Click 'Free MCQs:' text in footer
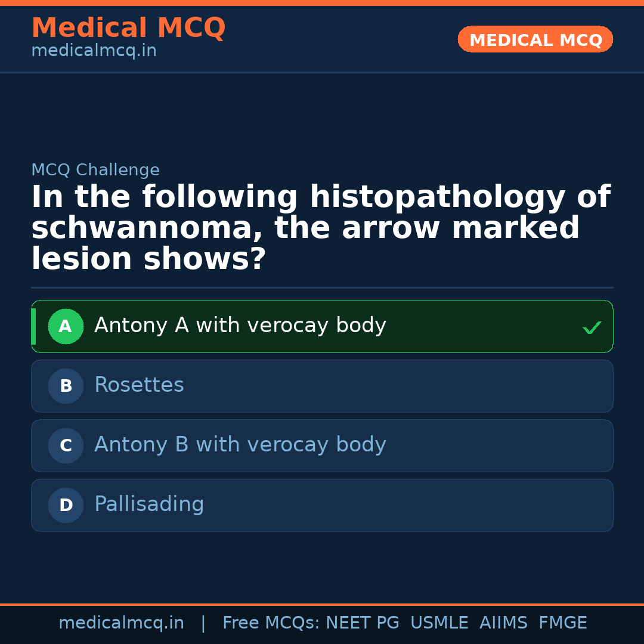 (271, 623)
